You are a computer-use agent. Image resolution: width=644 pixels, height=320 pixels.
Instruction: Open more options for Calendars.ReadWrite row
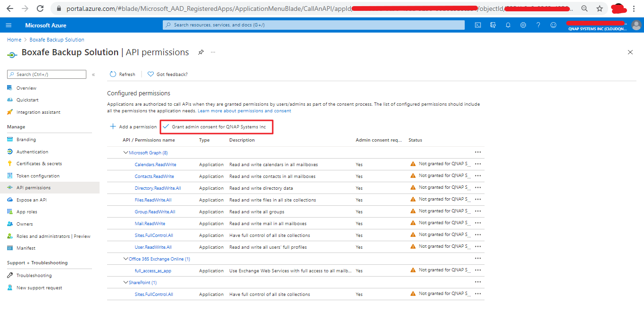[477, 164]
